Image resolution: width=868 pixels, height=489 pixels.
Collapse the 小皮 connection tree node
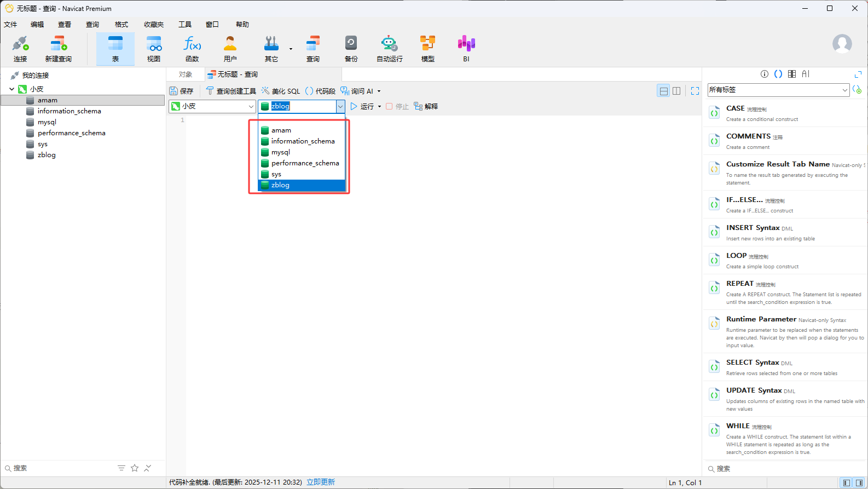pos(11,89)
